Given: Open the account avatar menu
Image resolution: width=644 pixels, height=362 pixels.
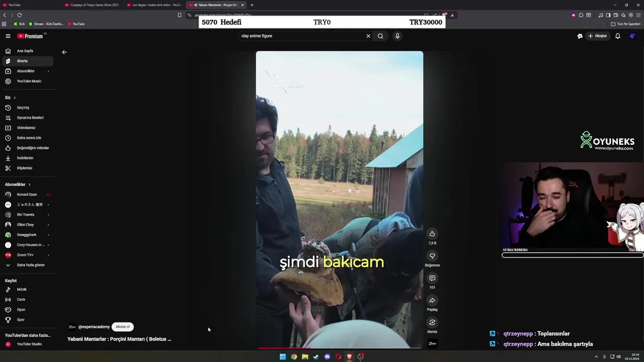Looking at the screenshot, I should coord(632,36).
